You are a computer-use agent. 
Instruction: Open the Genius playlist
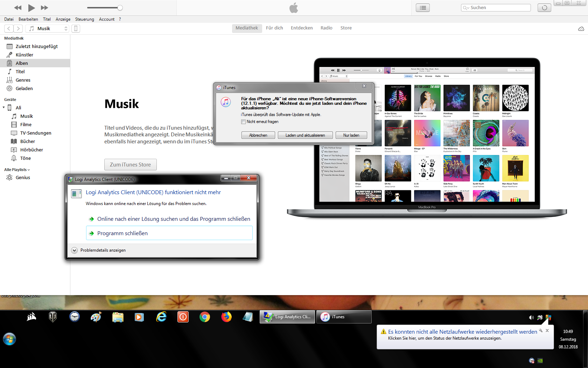coord(35,177)
